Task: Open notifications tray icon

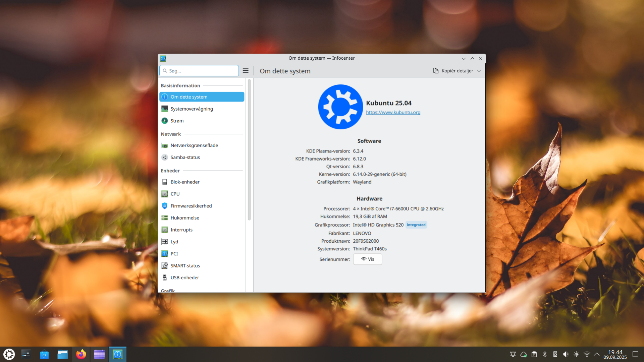Action: click(513, 354)
